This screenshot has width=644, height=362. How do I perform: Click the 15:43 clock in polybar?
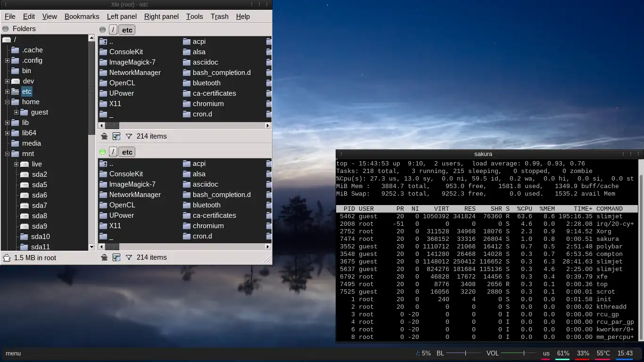tap(625, 354)
